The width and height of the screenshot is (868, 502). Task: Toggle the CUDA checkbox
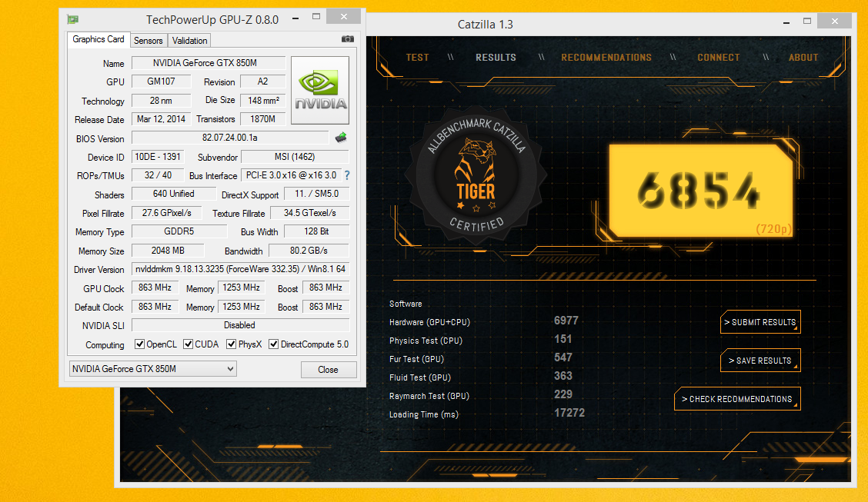pyautogui.click(x=189, y=344)
